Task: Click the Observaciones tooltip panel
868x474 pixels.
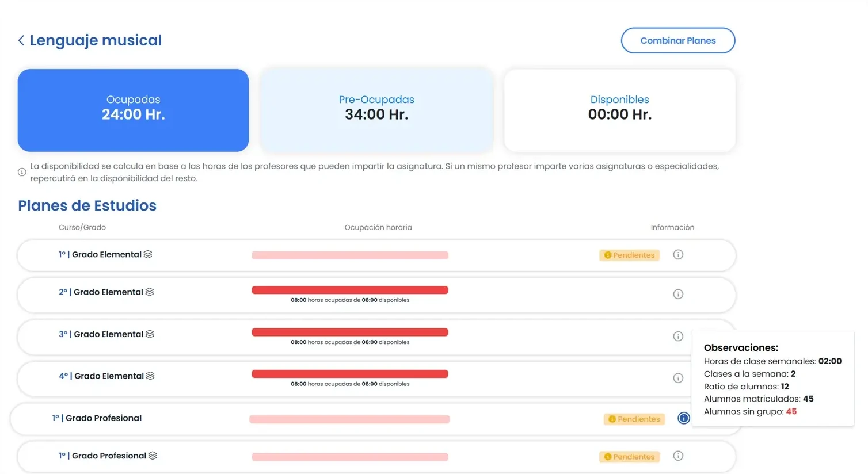Action: pos(772,379)
